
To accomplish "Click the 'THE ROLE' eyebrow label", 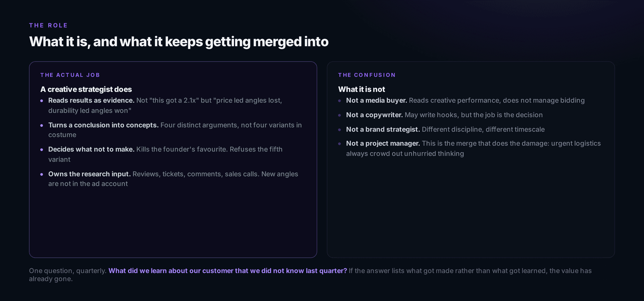I will click(x=48, y=25).
